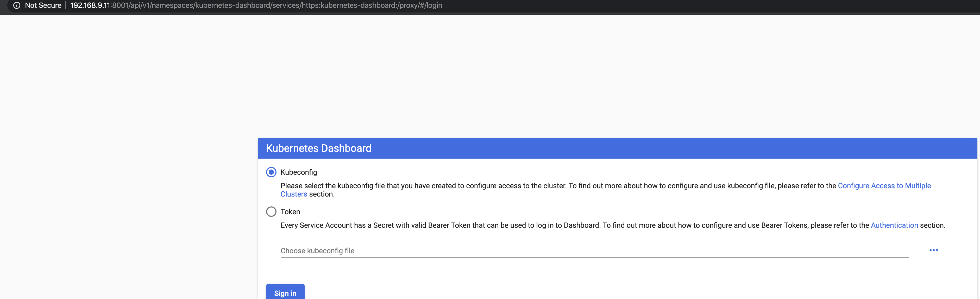Click the namespaces/kubernetes-dashboard part of the URL
Image resolution: width=980 pixels, height=299 pixels.
211,5
